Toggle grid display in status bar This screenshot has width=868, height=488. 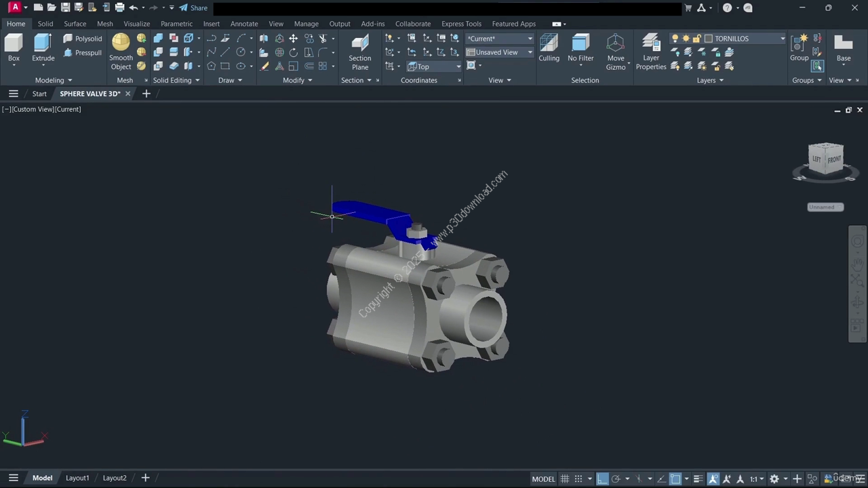coord(564,479)
